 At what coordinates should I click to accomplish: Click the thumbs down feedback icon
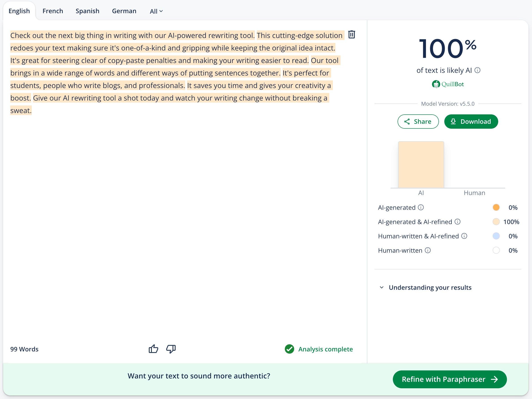tap(171, 349)
